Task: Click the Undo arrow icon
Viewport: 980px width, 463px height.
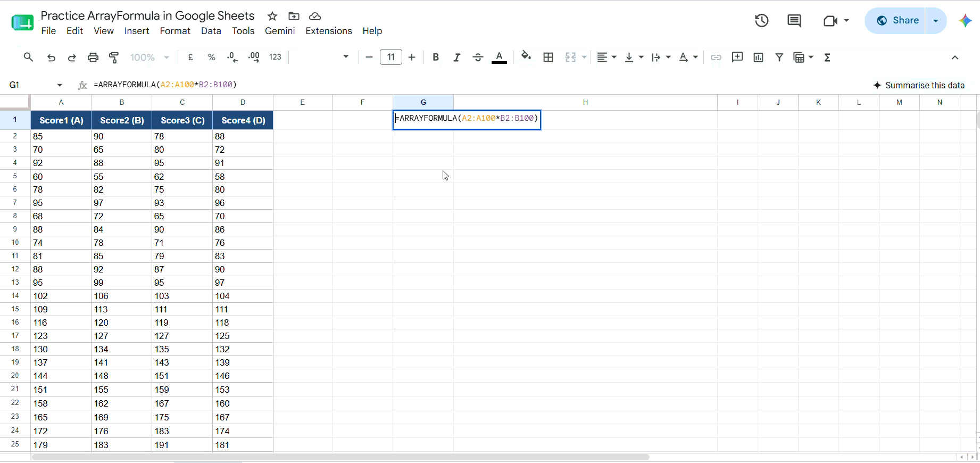Action: tap(51, 57)
